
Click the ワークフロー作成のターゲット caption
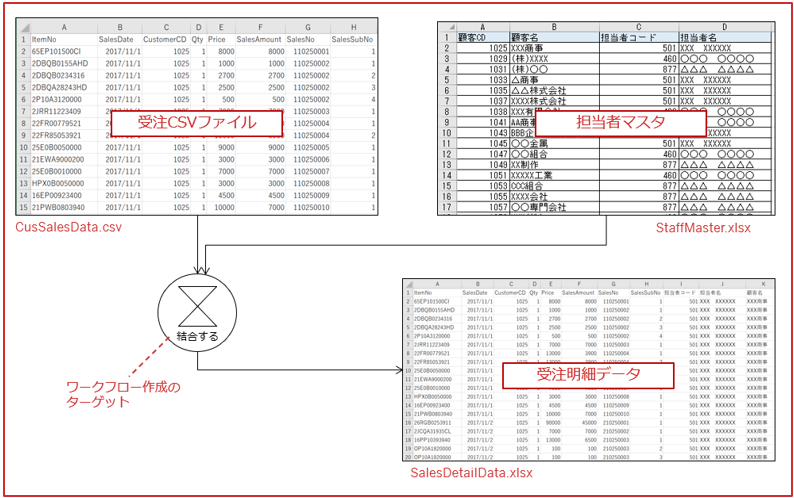123,395
